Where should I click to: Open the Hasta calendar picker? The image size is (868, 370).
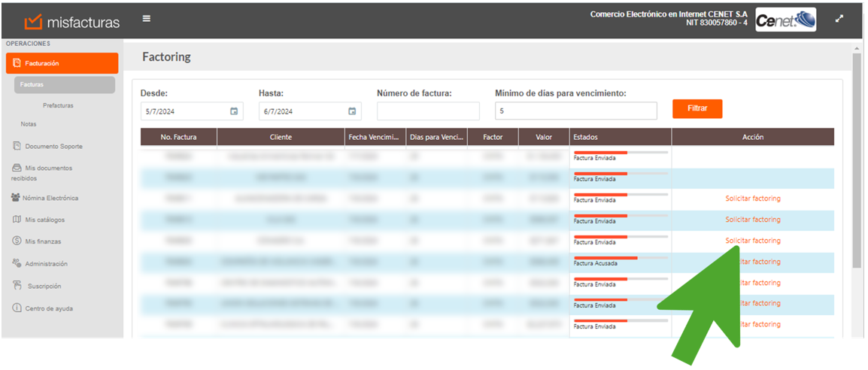[351, 111]
